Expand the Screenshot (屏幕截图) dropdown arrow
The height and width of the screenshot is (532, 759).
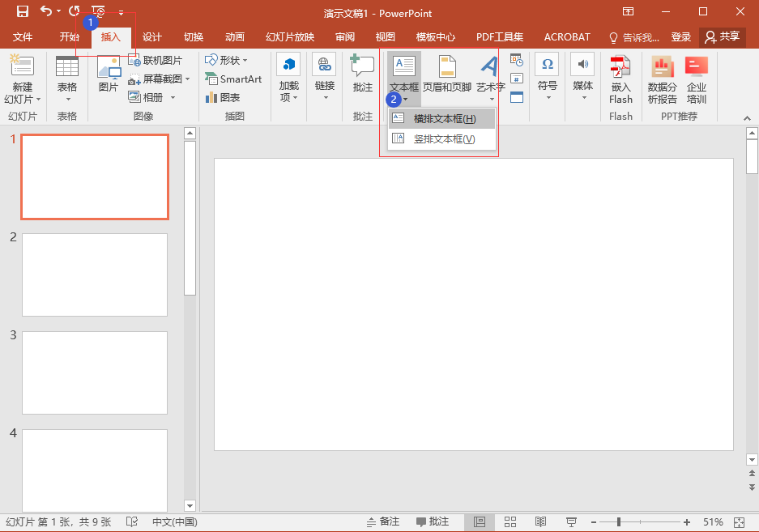click(187, 79)
